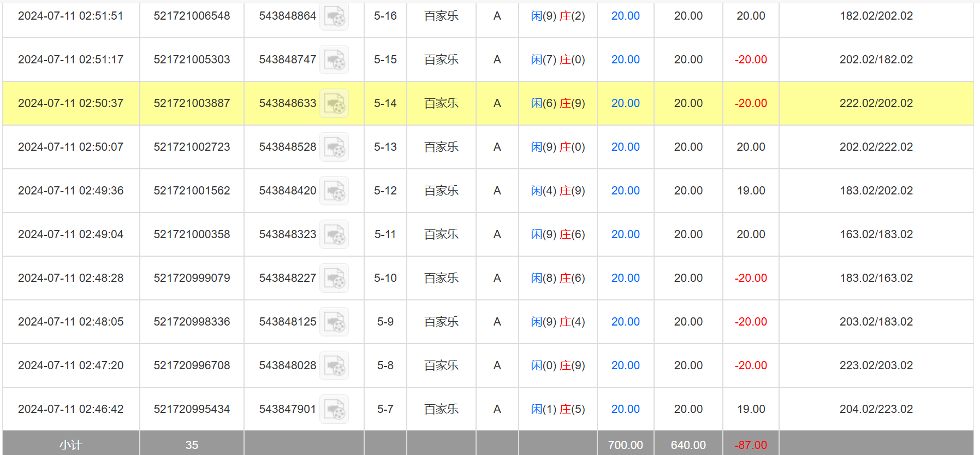Click replay icon in highlighted row 543848633
The image size is (980, 455).
tap(334, 104)
